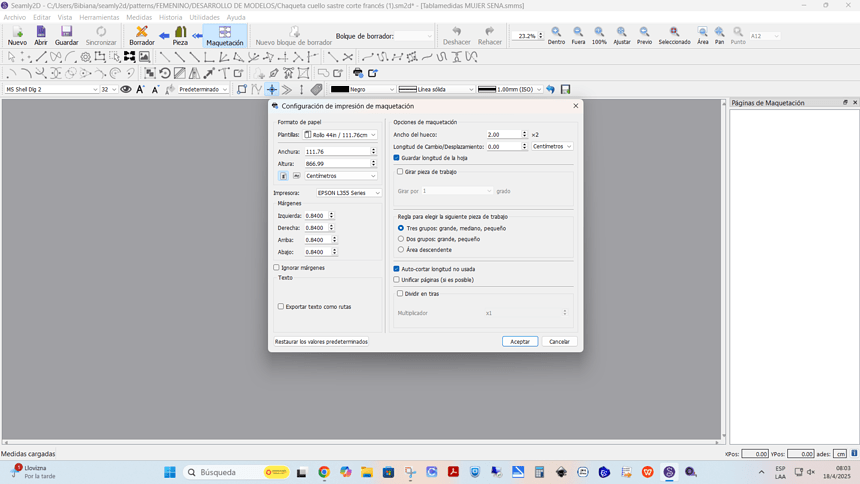Click the export layout icon next to the printer
Screen dimensions: 860x484
pos(373,73)
